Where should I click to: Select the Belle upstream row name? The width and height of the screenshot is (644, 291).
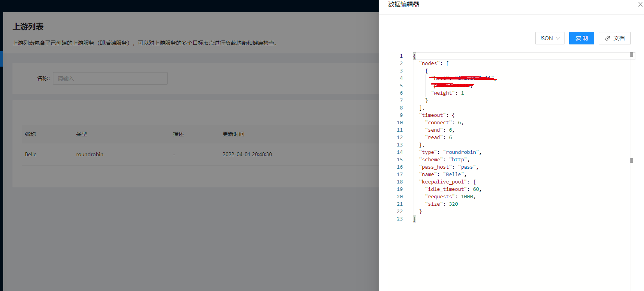pyautogui.click(x=31, y=154)
